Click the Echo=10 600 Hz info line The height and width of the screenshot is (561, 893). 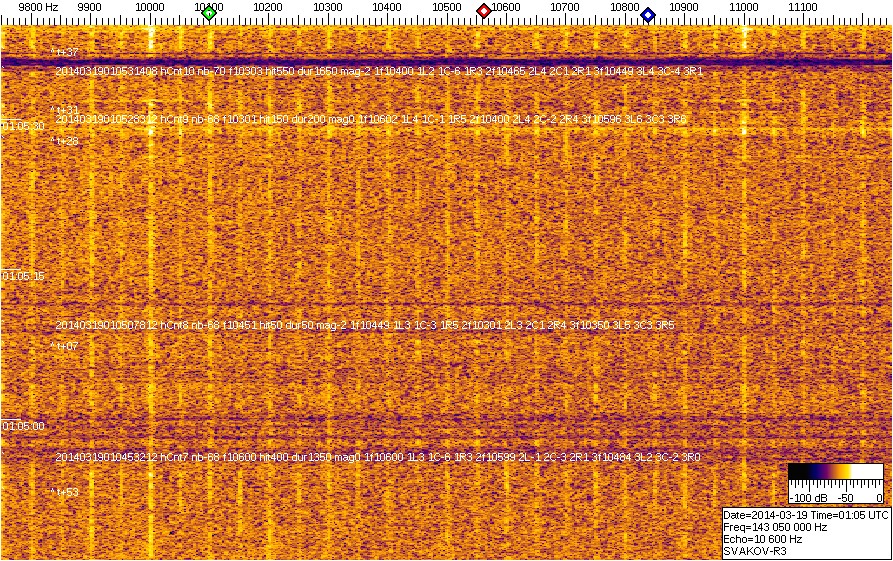tap(762, 539)
